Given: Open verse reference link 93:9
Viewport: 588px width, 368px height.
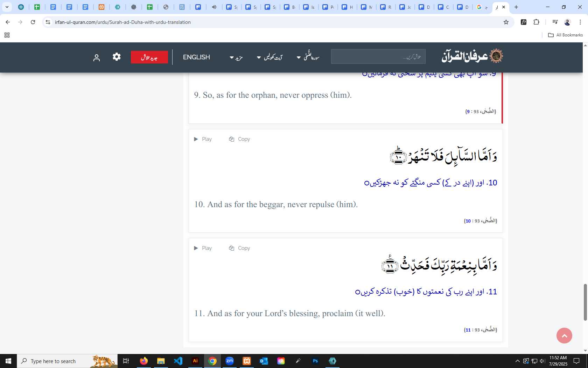Looking at the screenshot, I should point(481,111).
